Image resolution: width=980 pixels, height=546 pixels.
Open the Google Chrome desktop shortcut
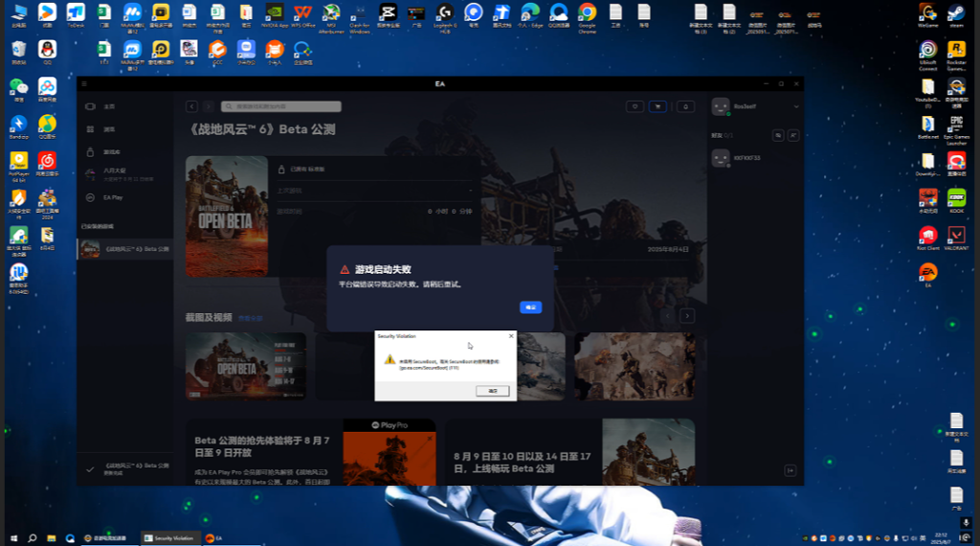point(587,18)
